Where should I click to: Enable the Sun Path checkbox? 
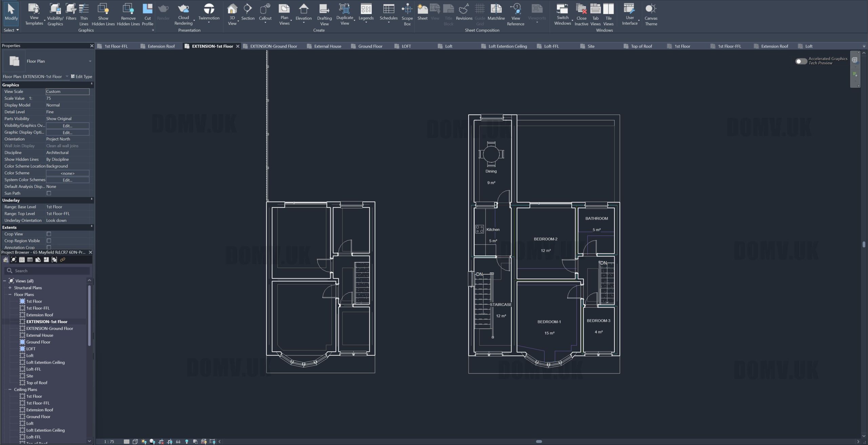click(x=49, y=193)
